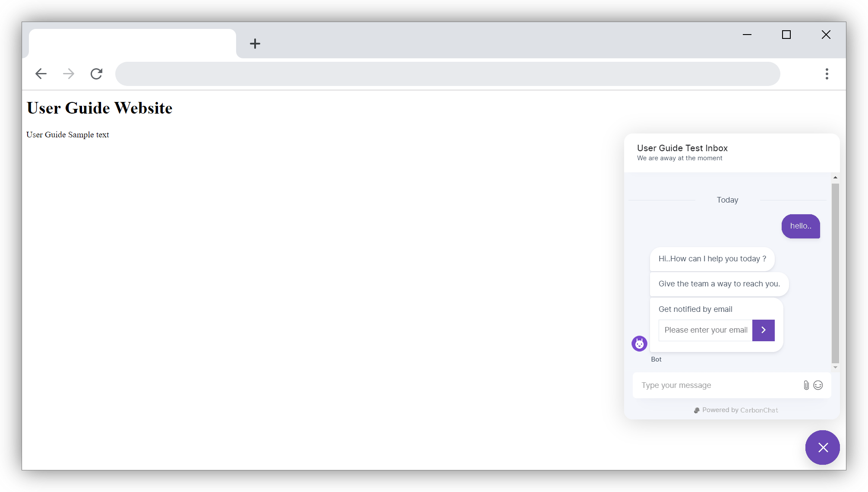
Task: Click the Bot avatar icon
Action: tap(639, 344)
